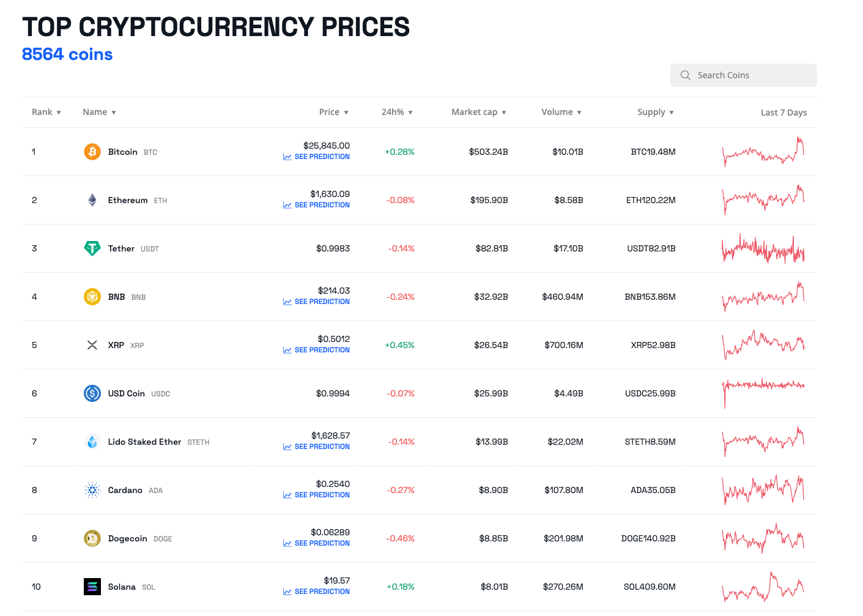Click the BNB coin logo icon
This screenshot has height=616, width=863.
pyautogui.click(x=92, y=297)
